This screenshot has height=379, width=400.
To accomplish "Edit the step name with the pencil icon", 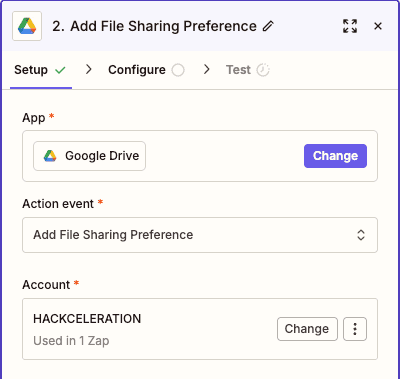I will point(268,26).
